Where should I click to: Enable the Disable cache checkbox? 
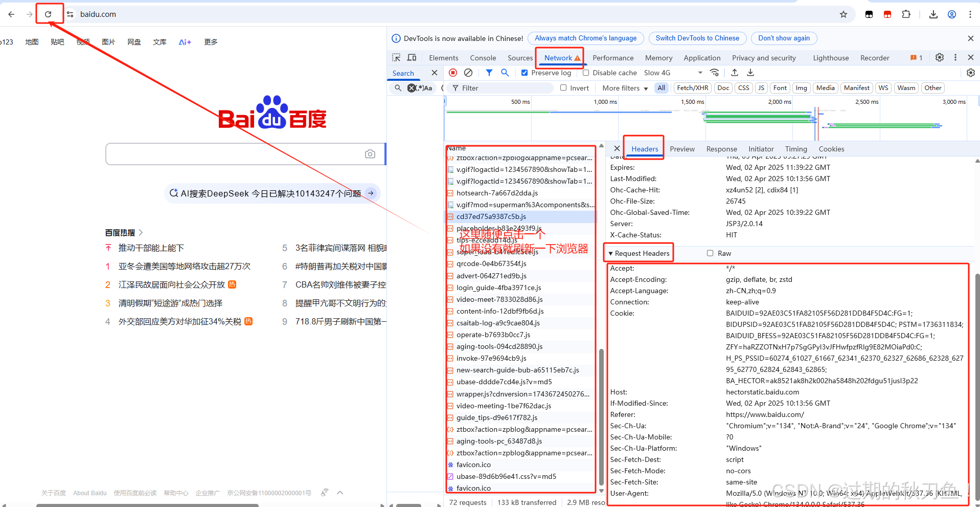[x=586, y=73]
